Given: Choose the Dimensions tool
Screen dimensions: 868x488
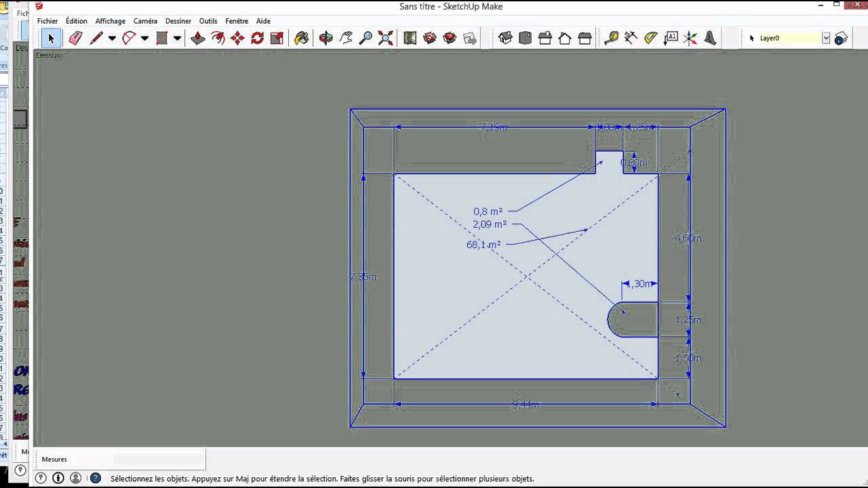Looking at the screenshot, I should (631, 39).
